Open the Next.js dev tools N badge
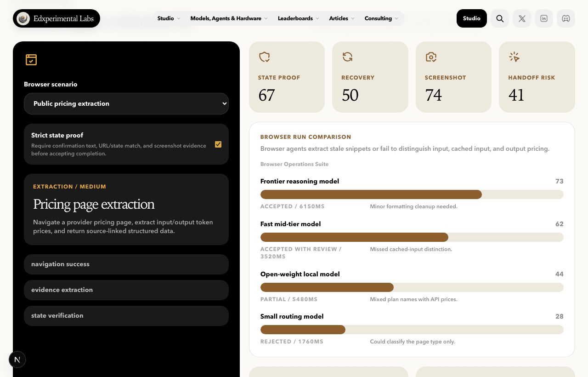The width and height of the screenshot is (588, 377). point(17,360)
